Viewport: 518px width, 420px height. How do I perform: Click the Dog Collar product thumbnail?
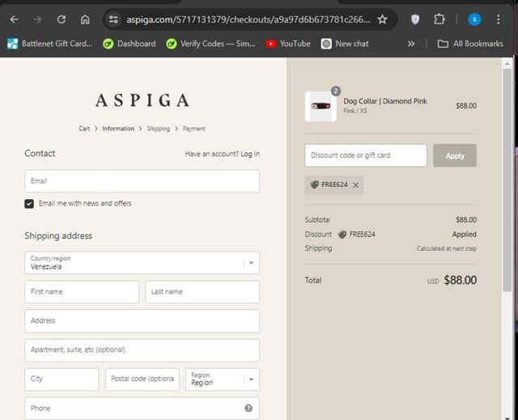pos(321,106)
